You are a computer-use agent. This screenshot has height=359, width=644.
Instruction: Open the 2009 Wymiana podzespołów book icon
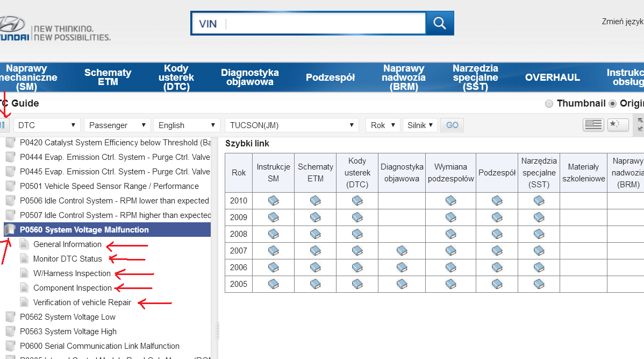tap(451, 217)
